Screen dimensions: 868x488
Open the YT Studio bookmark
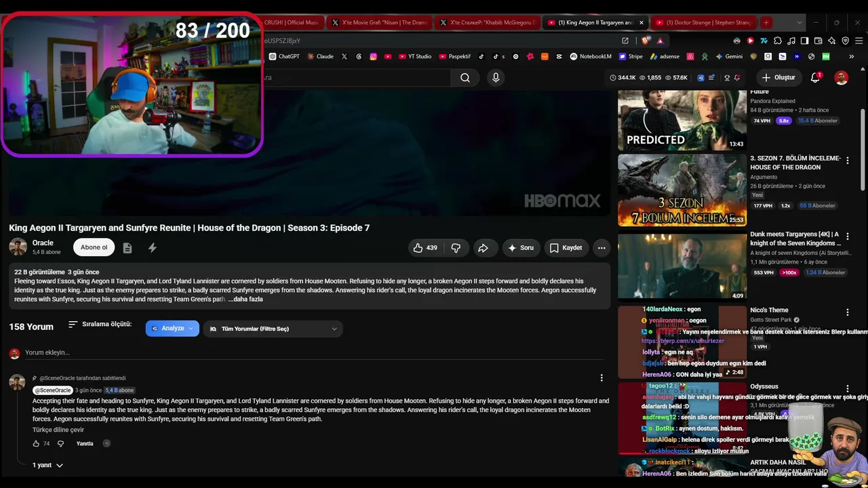point(414,56)
